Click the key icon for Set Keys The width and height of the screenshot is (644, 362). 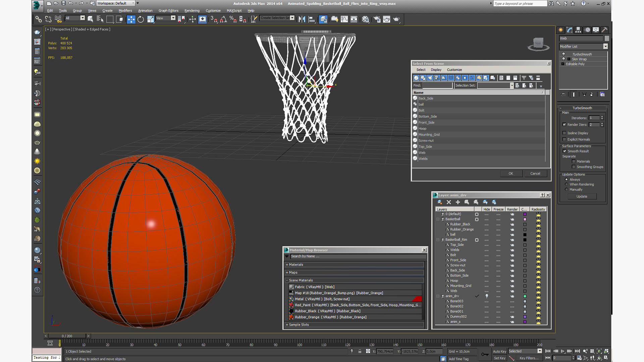click(x=485, y=354)
